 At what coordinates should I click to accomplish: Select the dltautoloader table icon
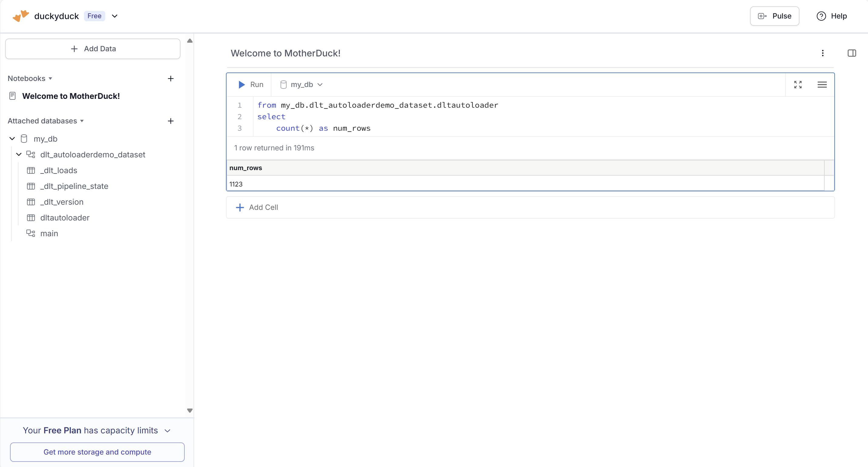[31, 218]
